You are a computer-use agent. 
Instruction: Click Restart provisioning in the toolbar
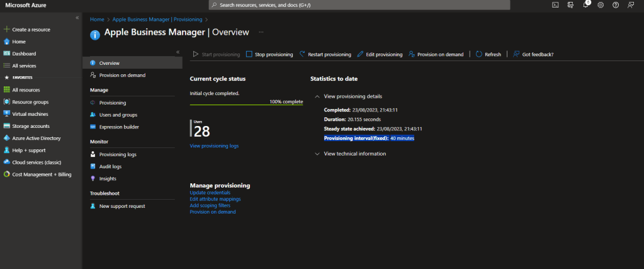pyautogui.click(x=325, y=54)
